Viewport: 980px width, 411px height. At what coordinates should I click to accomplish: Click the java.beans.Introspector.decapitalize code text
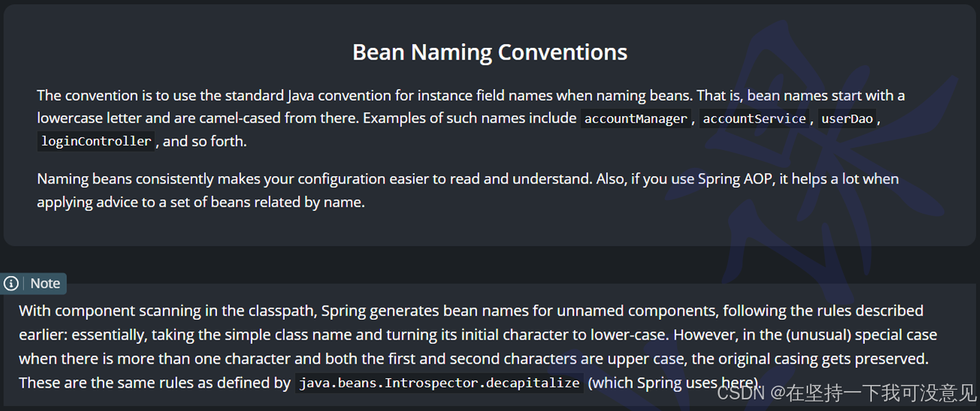coord(440,383)
